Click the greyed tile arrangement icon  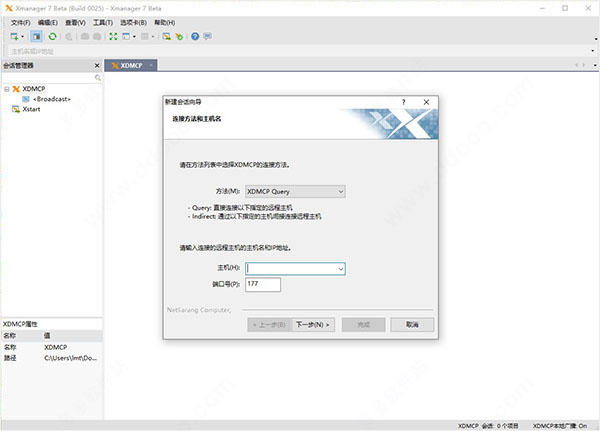click(145, 36)
